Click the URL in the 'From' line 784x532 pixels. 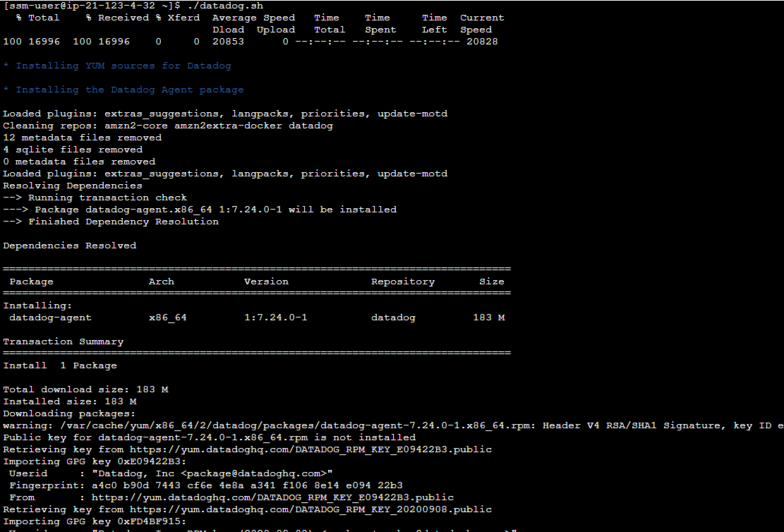pyautogui.click(x=273, y=497)
